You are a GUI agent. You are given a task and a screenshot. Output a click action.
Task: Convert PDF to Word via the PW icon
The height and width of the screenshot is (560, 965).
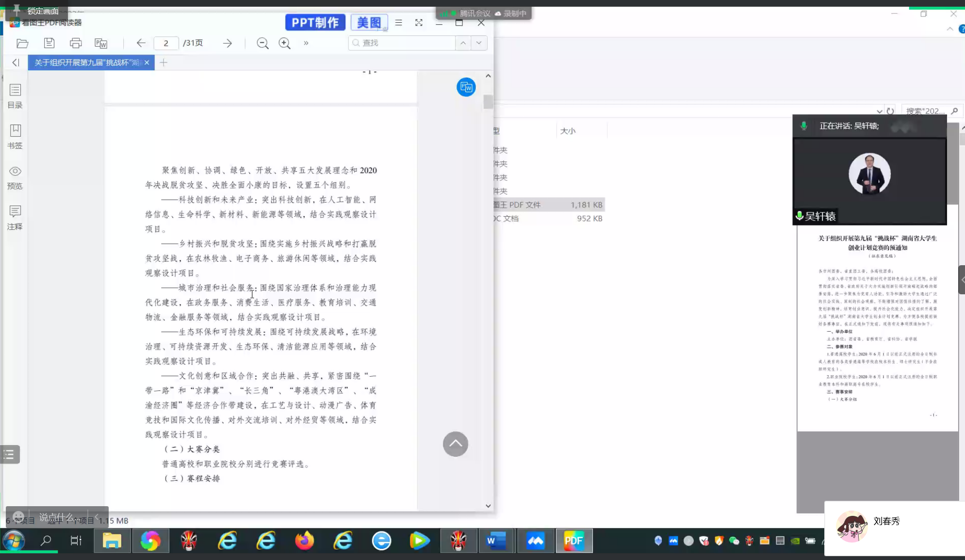pyautogui.click(x=101, y=44)
